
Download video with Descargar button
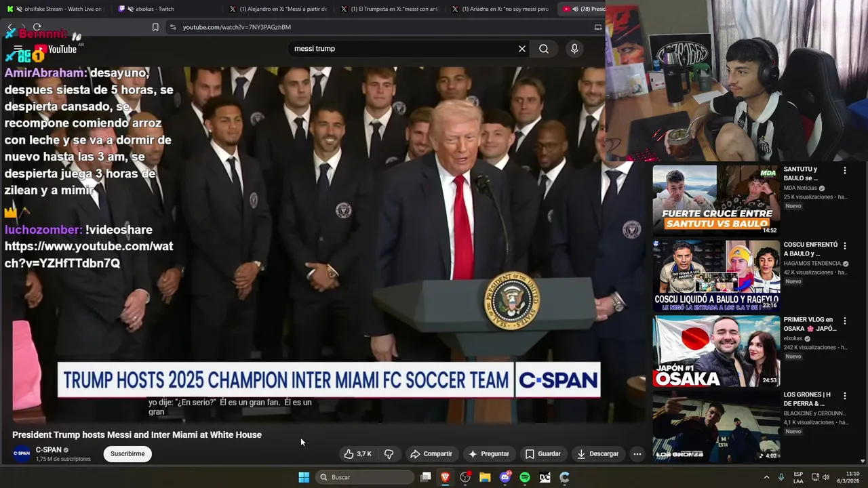click(597, 454)
